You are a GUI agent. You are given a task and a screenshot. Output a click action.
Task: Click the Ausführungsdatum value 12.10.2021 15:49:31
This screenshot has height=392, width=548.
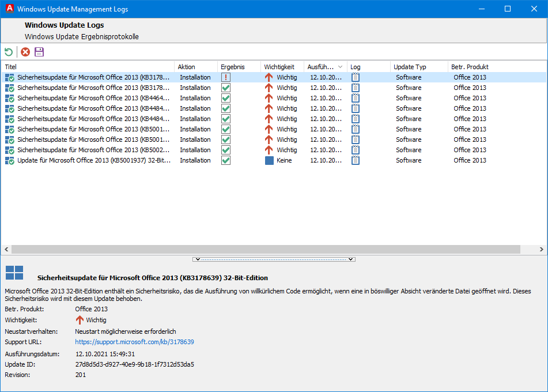(105, 354)
